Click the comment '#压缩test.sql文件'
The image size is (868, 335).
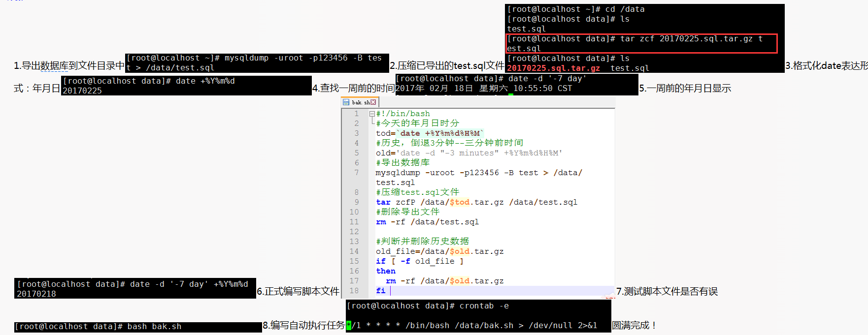tap(418, 192)
